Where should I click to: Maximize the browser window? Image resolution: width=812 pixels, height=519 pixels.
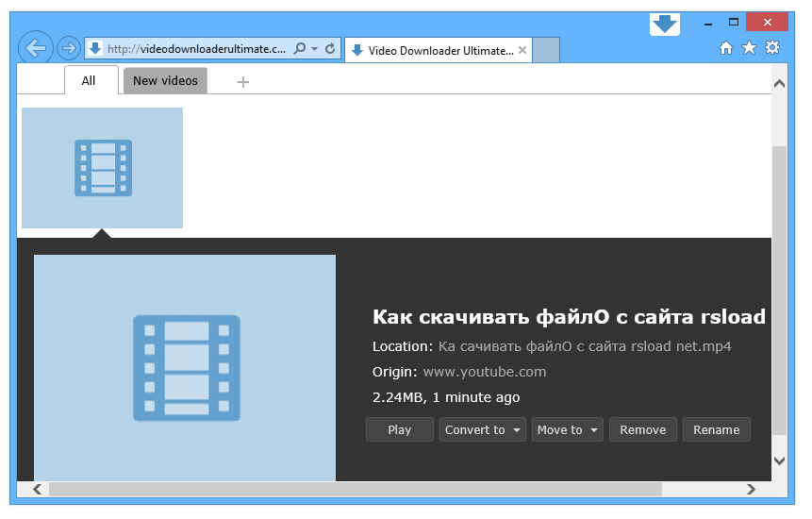tap(734, 23)
